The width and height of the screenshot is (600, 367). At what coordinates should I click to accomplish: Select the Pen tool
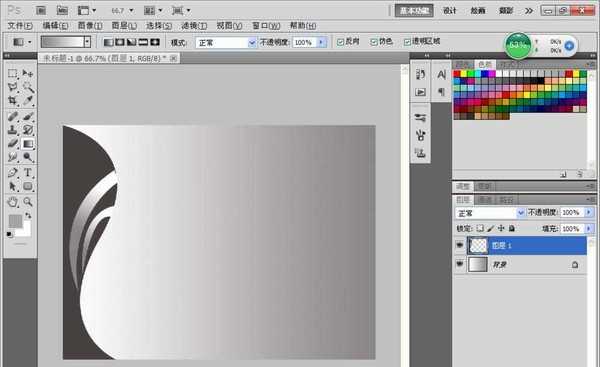pyautogui.click(x=13, y=172)
